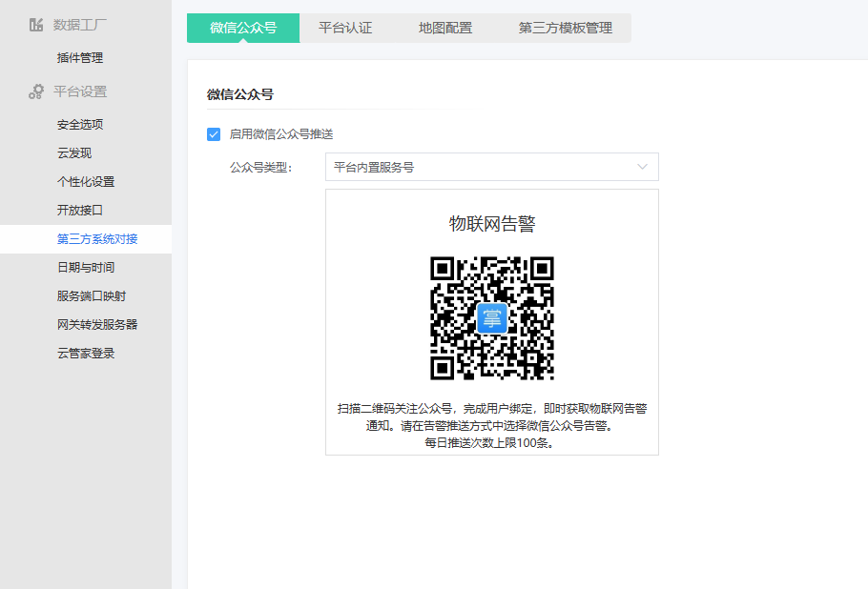
Task: Open 开放接口 in sidebar
Action: pos(80,211)
